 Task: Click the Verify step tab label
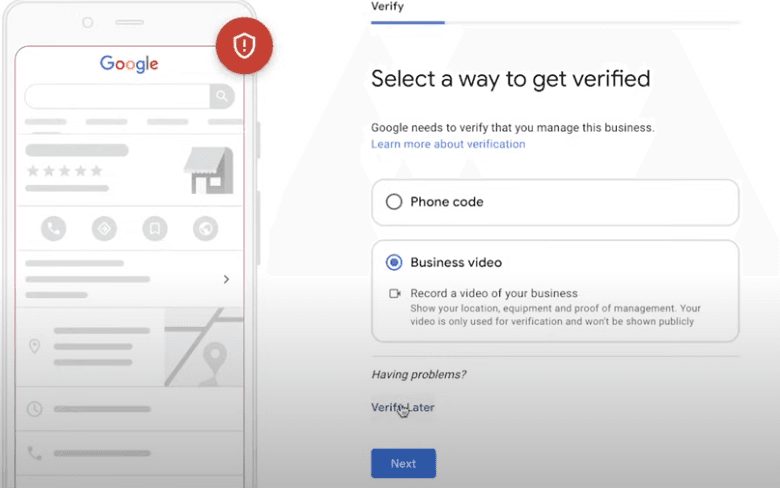[387, 6]
